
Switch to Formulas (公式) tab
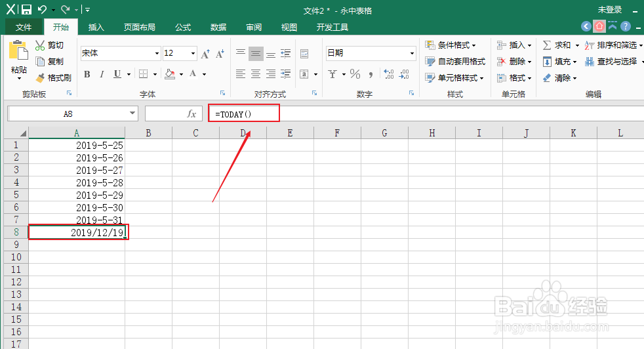pos(183,27)
